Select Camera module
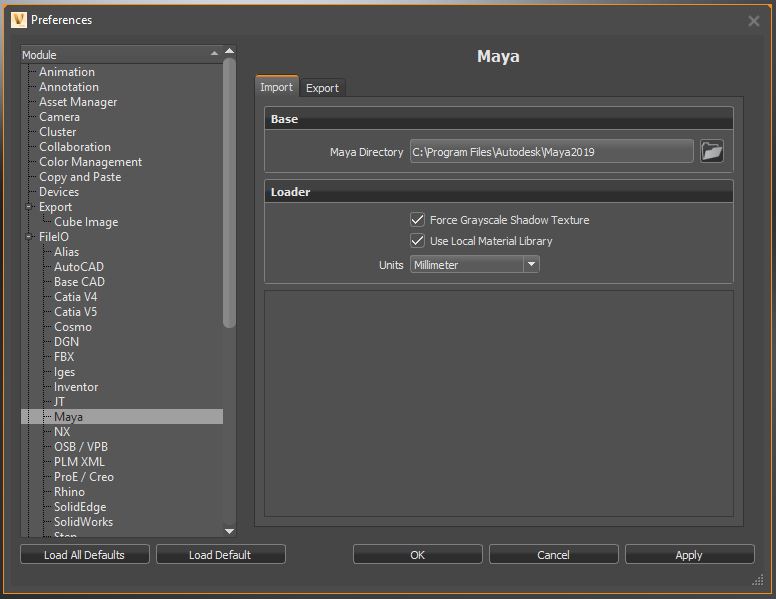 pos(59,117)
